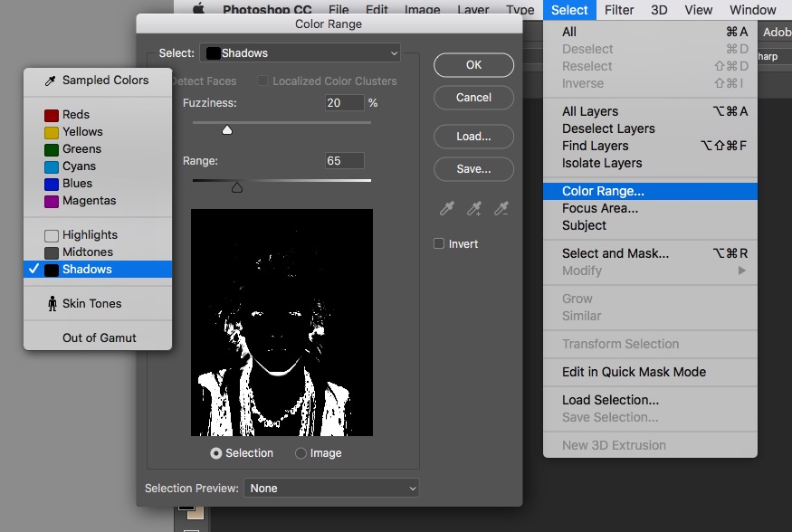Viewport: 792px width, 532px height.
Task: Select the Add to Sample eyedropper
Action: tap(473, 209)
